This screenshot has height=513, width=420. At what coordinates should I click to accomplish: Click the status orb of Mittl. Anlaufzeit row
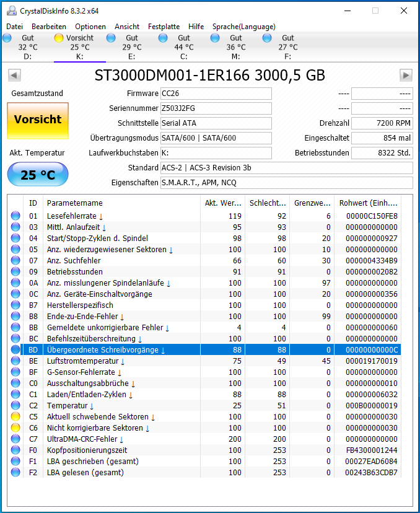pos(15,227)
